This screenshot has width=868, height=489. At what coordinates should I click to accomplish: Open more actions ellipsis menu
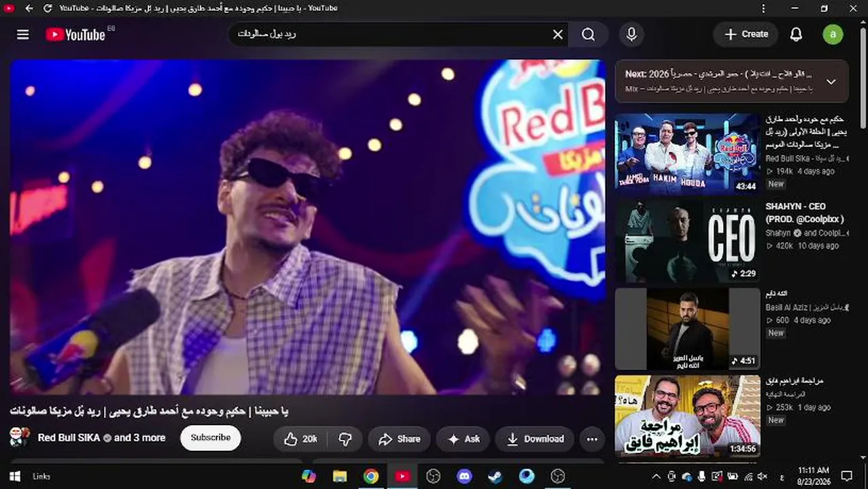coord(592,439)
